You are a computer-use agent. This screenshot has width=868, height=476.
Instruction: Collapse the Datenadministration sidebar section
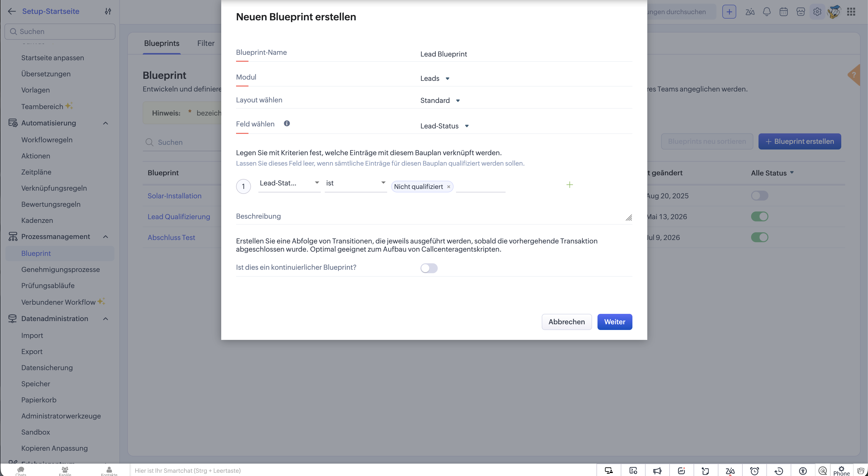click(106, 319)
